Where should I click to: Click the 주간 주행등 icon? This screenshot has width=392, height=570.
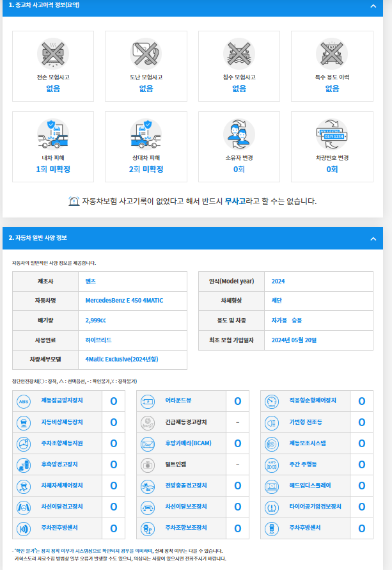(272, 465)
